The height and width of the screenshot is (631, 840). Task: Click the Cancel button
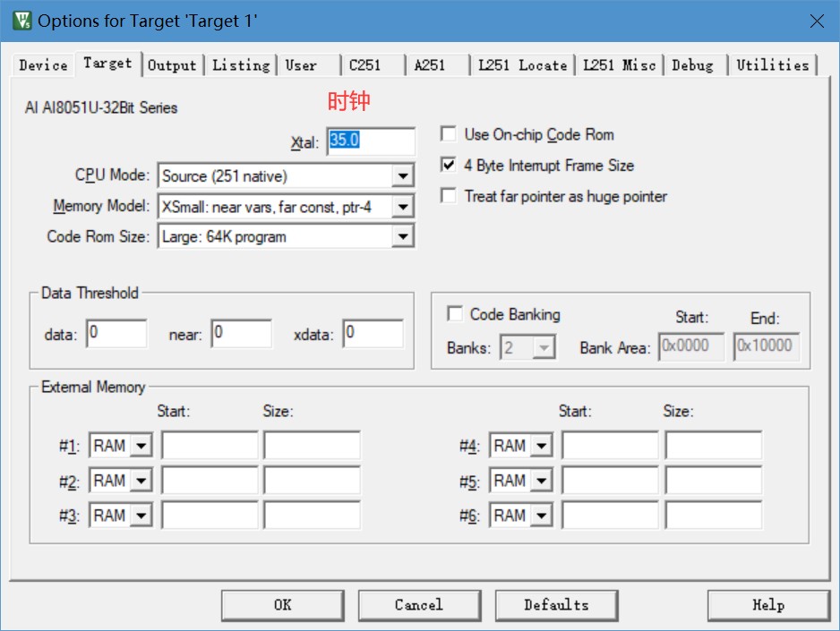point(419,605)
